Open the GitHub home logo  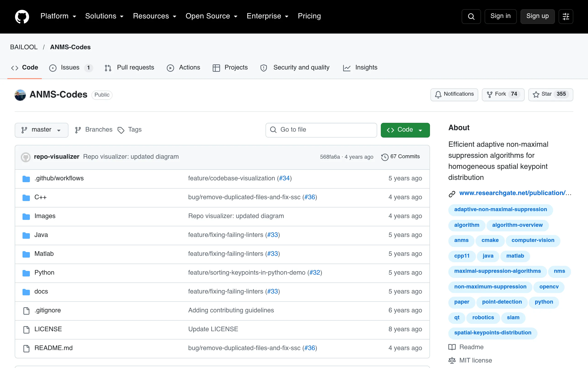22,17
